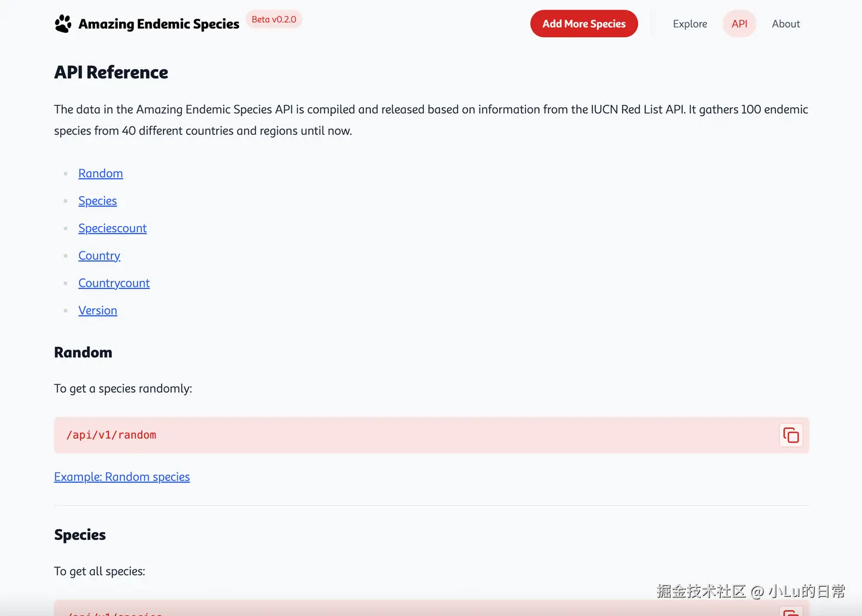The height and width of the screenshot is (616, 862).
Task: Open the Countrycount anchor link
Action: pyautogui.click(x=114, y=283)
